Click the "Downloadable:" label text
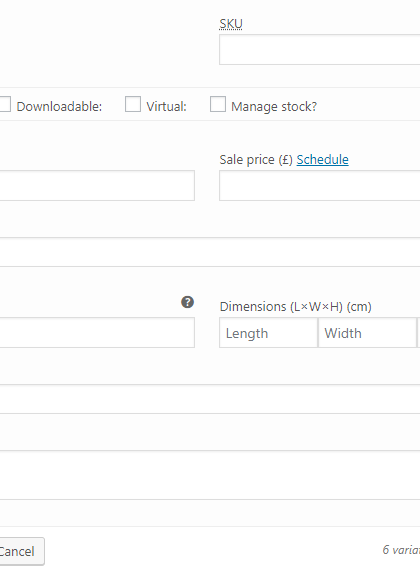Image resolution: width=420 pixels, height=574 pixels. click(59, 107)
